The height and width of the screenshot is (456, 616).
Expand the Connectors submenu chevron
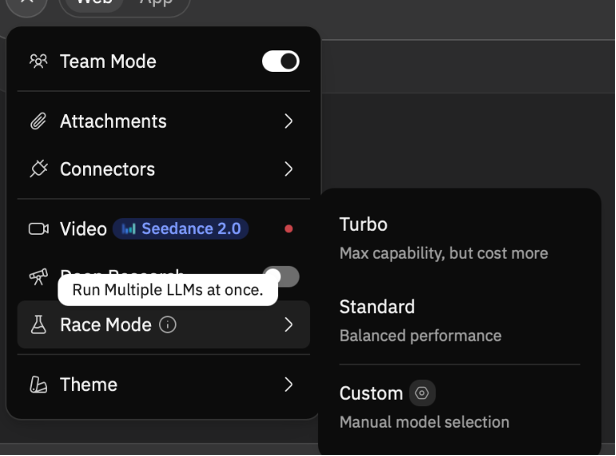(288, 169)
